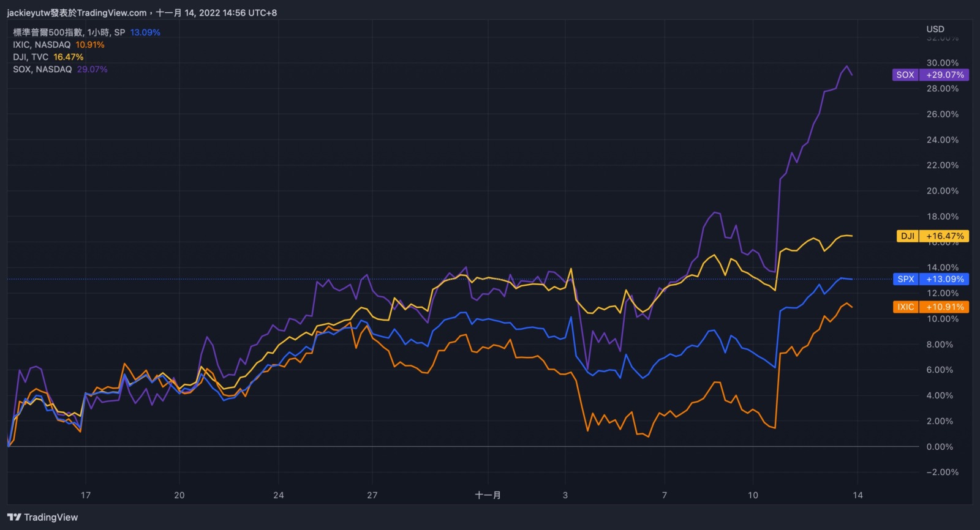Click the blue SPX price label tag

point(930,279)
